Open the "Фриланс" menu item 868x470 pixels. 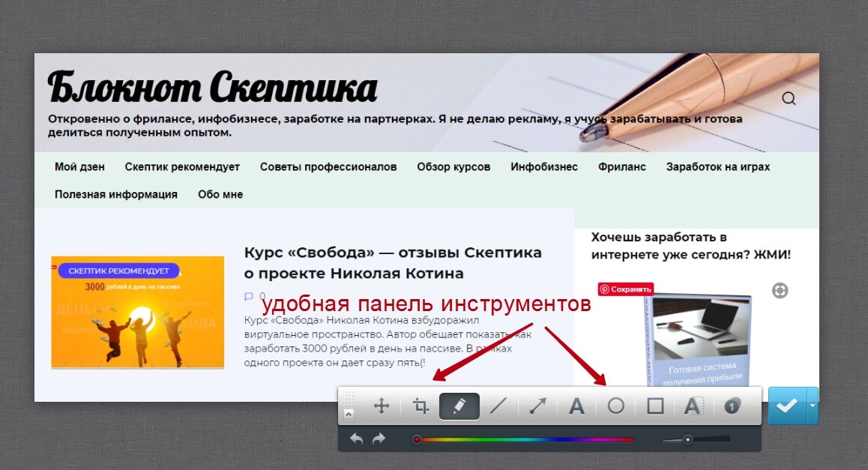621,166
